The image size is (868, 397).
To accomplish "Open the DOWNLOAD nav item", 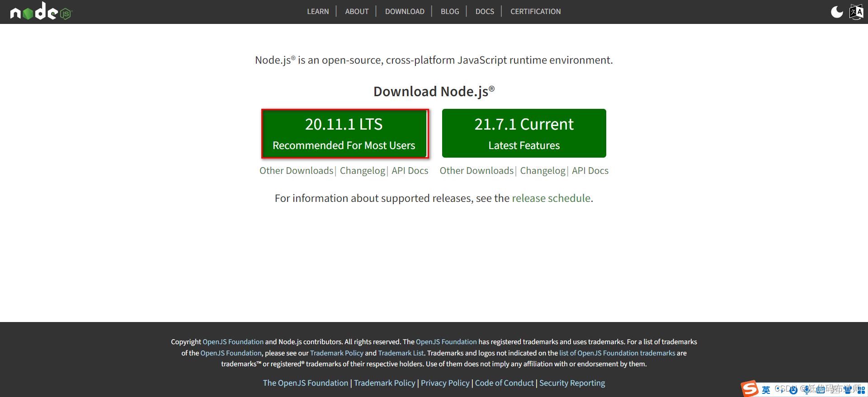I will point(405,12).
